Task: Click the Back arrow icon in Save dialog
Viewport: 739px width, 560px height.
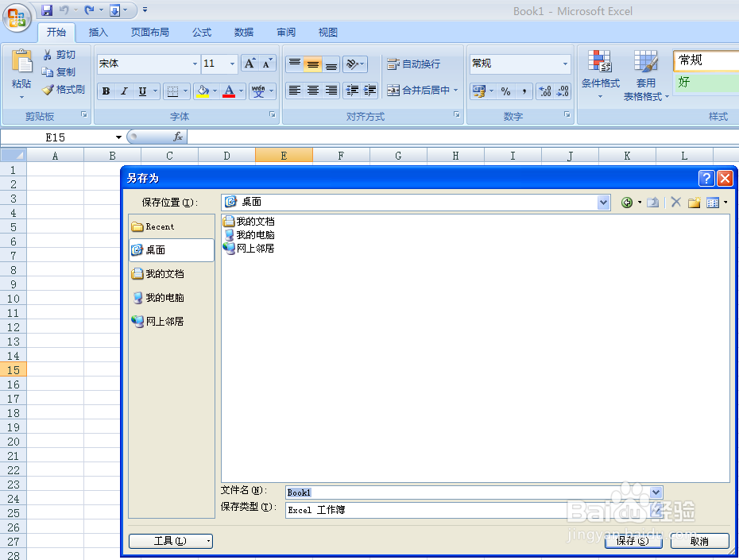Action: tap(627, 203)
